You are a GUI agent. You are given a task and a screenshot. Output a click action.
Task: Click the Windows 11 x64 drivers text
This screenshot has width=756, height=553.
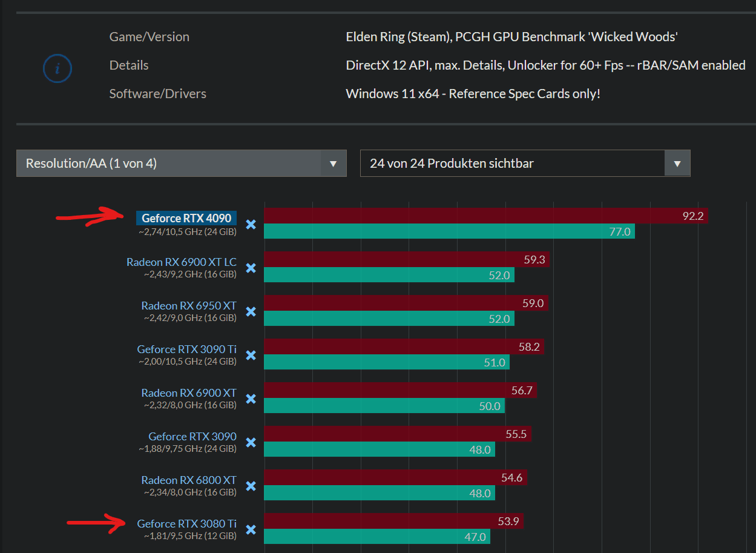473,94
